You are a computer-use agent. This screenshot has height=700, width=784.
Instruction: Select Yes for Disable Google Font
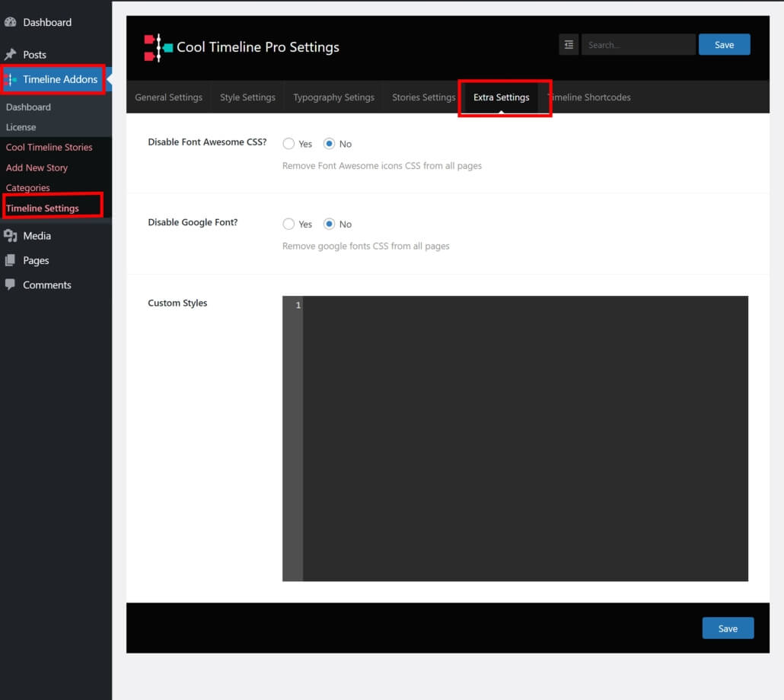pos(288,224)
